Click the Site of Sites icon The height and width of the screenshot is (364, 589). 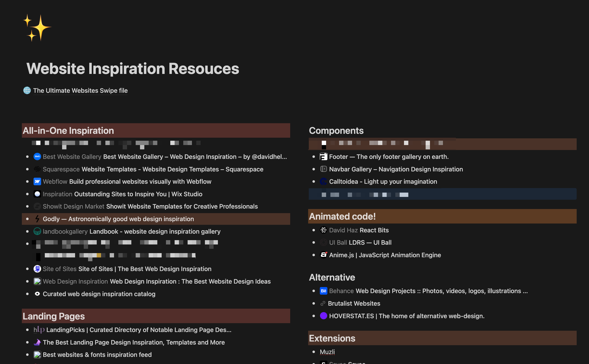click(x=37, y=269)
